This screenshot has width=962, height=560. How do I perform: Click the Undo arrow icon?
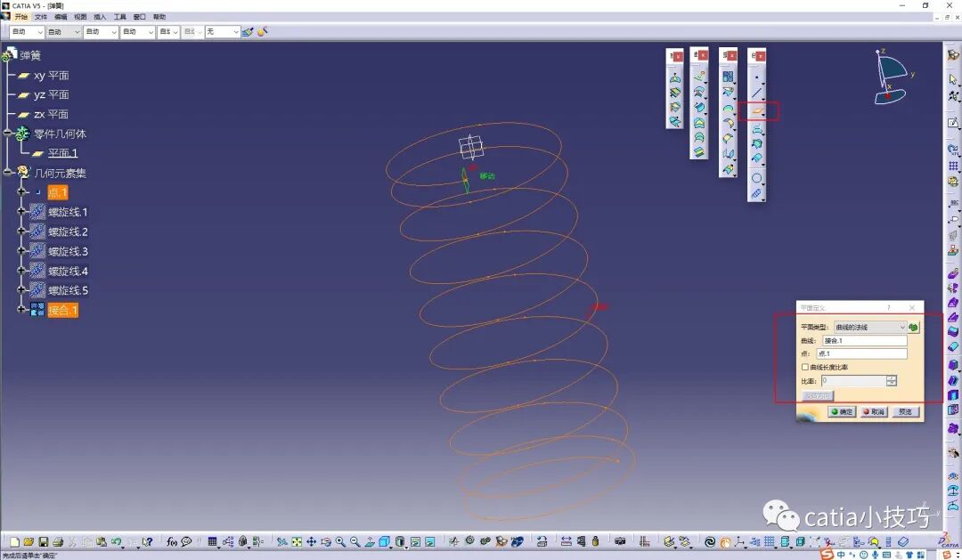point(116,541)
